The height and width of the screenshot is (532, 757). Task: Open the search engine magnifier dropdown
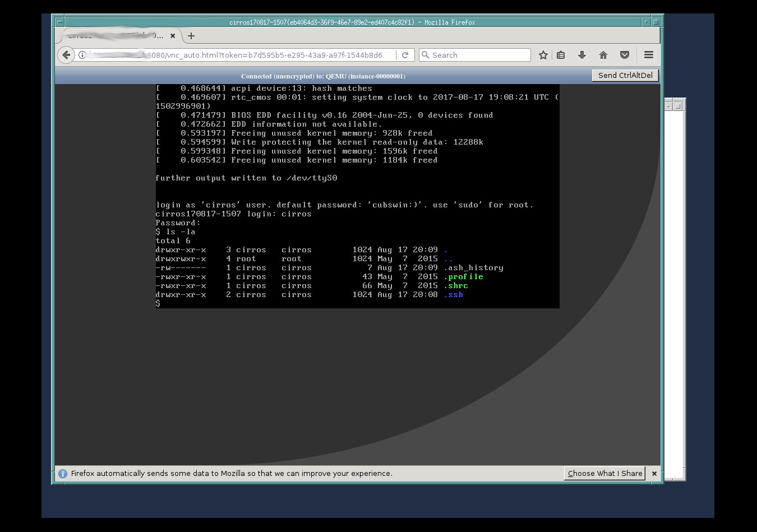click(x=426, y=55)
